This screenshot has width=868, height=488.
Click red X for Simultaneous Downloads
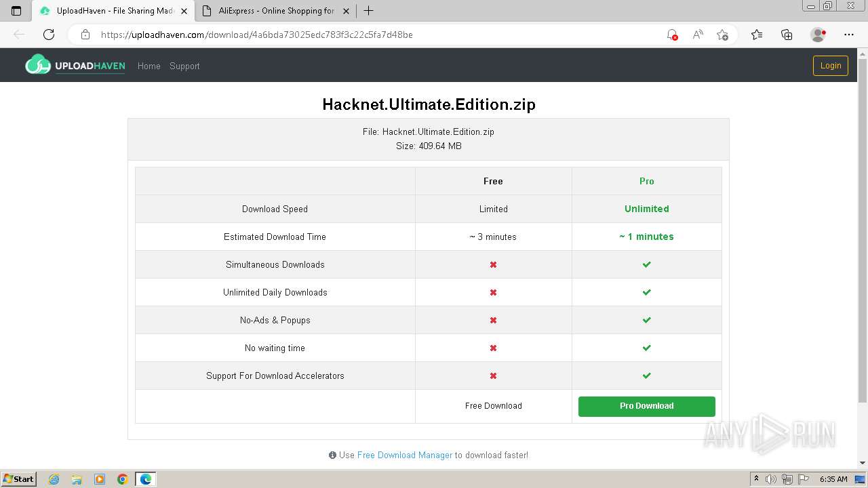[493, 264]
